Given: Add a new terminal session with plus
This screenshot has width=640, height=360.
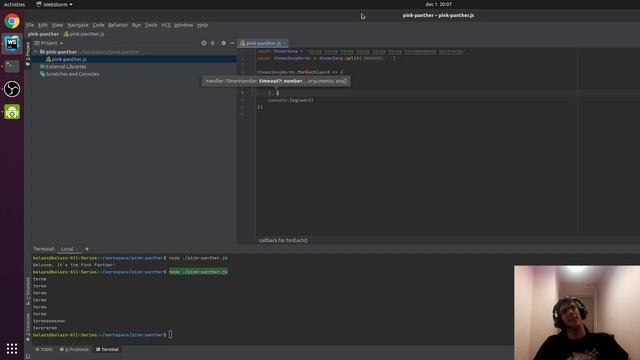Looking at the screenshot, I should click(x=87, y=249).
